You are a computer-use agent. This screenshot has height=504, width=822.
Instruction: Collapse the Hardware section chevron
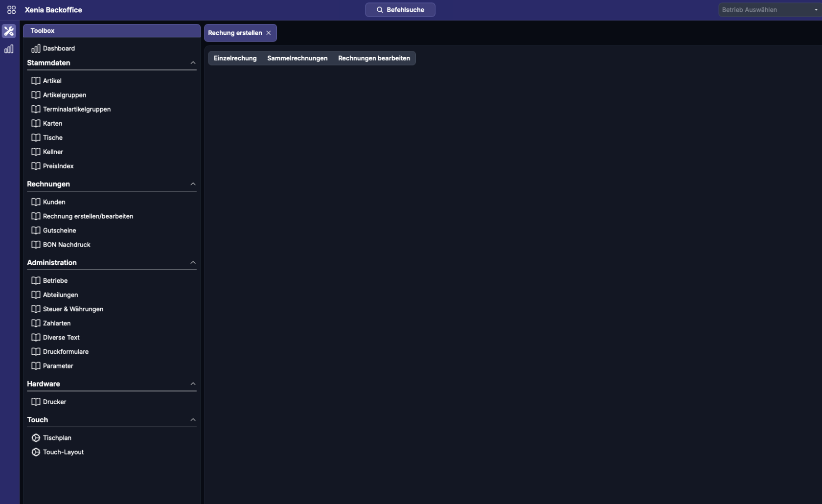coord(193,384)
